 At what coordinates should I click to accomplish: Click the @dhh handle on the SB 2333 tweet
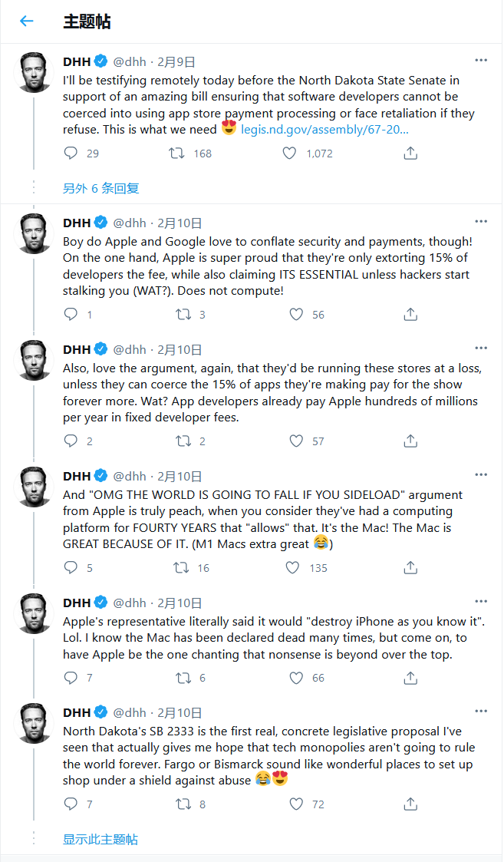130,713
